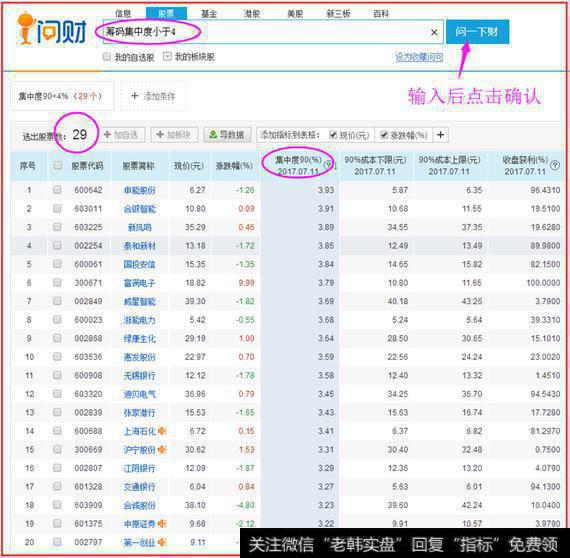Open stock link 富满电子
The image size is (570, 558).
pos(139,283)
